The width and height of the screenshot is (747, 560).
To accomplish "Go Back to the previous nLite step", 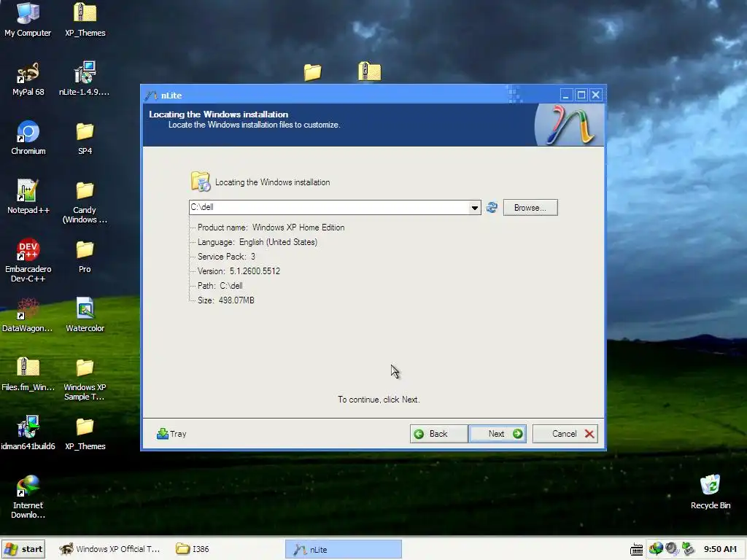I will (x=438, y=434).
